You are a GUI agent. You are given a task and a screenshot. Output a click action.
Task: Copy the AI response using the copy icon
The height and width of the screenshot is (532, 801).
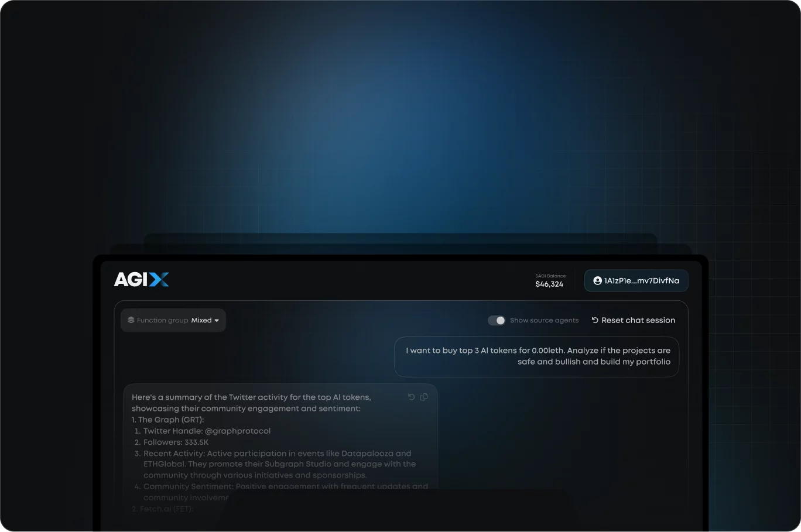(424, 397)
